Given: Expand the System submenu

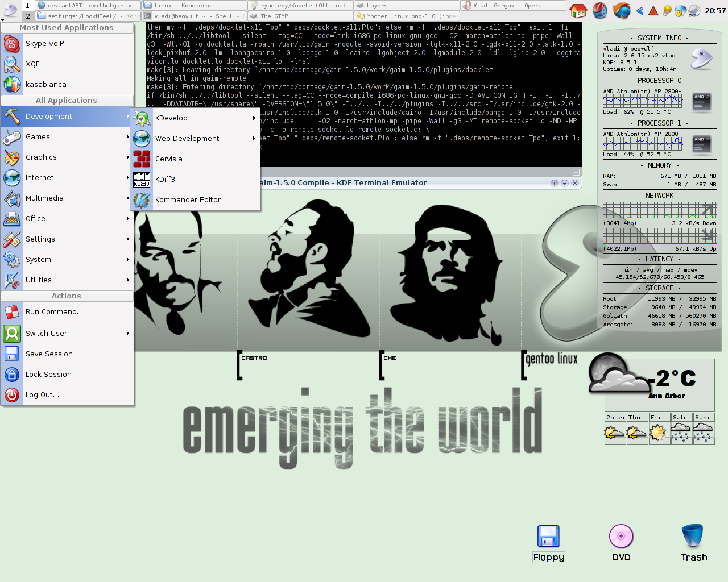Looking at the screenshot, I should coord(67,260).
